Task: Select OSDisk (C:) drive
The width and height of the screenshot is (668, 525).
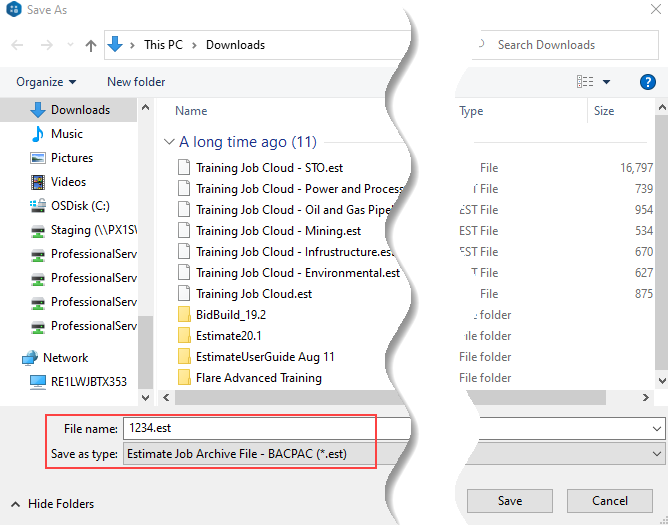Action: coord(80,206)
